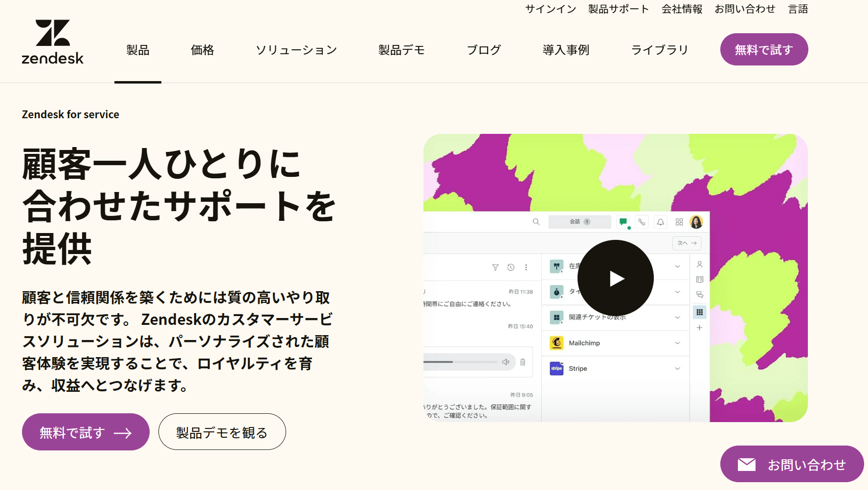Viewport: 868px width, 490px height.
Task: Go to 製品デモ in navigation bar
Action: pos(401,50)
